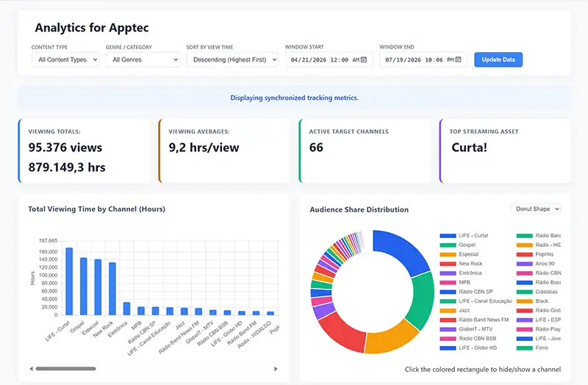The height and width of the screenshot is (385, 588).
Task: Click the Eletrônica bar in bar chart
Action: click(126, 309)
